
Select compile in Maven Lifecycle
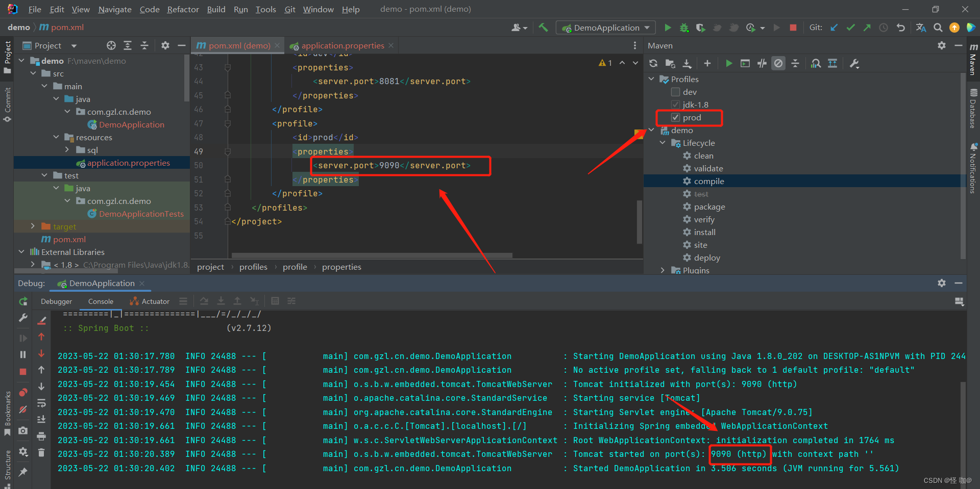708,181
